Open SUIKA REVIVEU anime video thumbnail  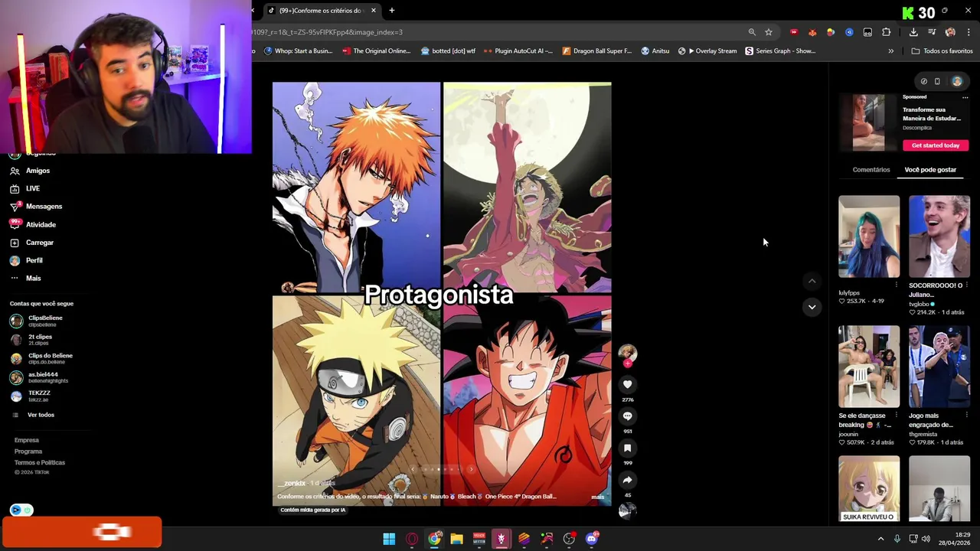tap(869, 489)
